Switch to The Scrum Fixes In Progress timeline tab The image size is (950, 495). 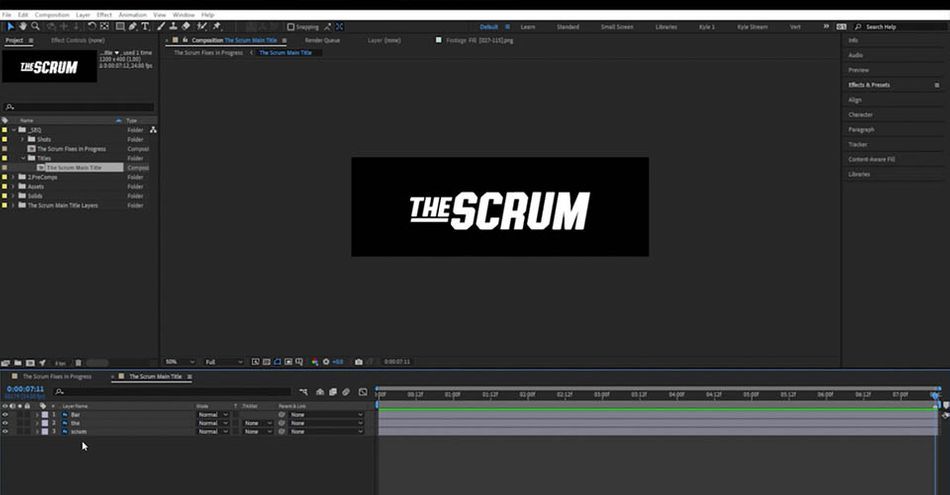click(x=57, y=377)
